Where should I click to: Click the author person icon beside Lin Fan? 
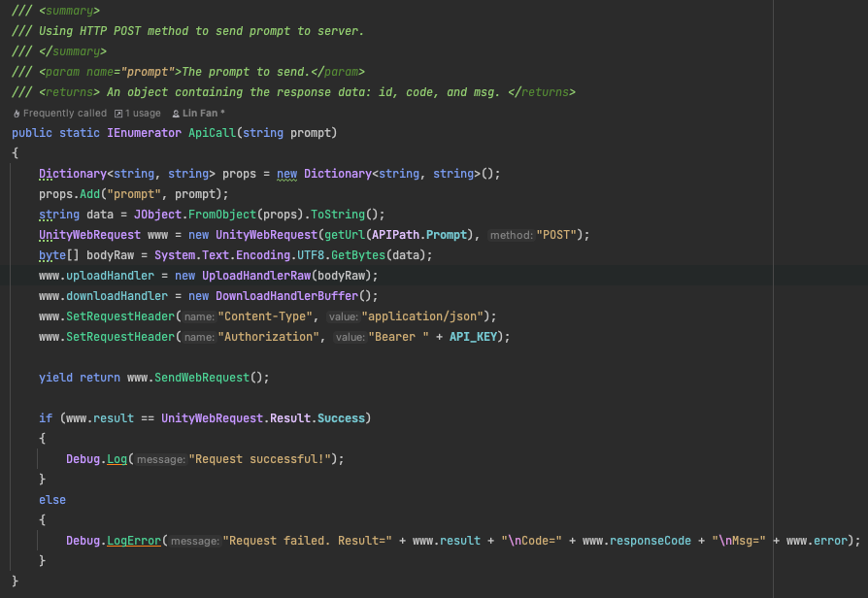174,114
